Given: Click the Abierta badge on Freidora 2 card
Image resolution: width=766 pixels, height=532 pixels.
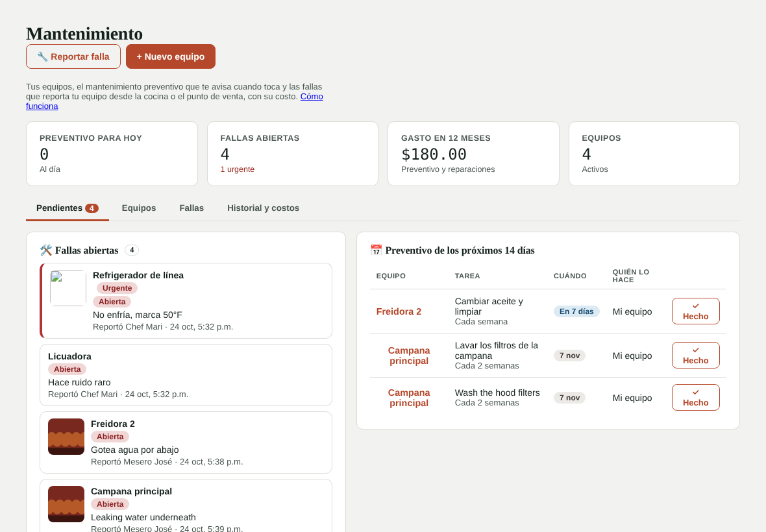Looking at the screenshot, I should (x=110, y=437).
